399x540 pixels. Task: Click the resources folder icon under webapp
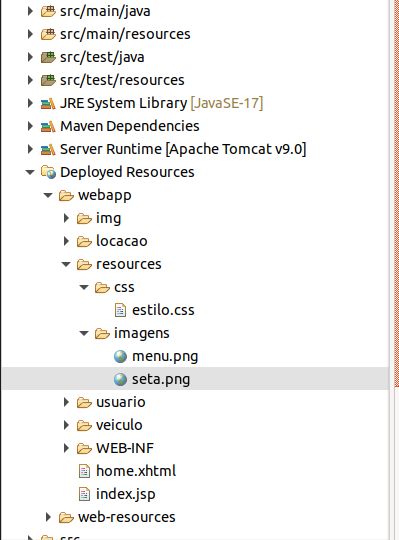[x=84, y=264]
